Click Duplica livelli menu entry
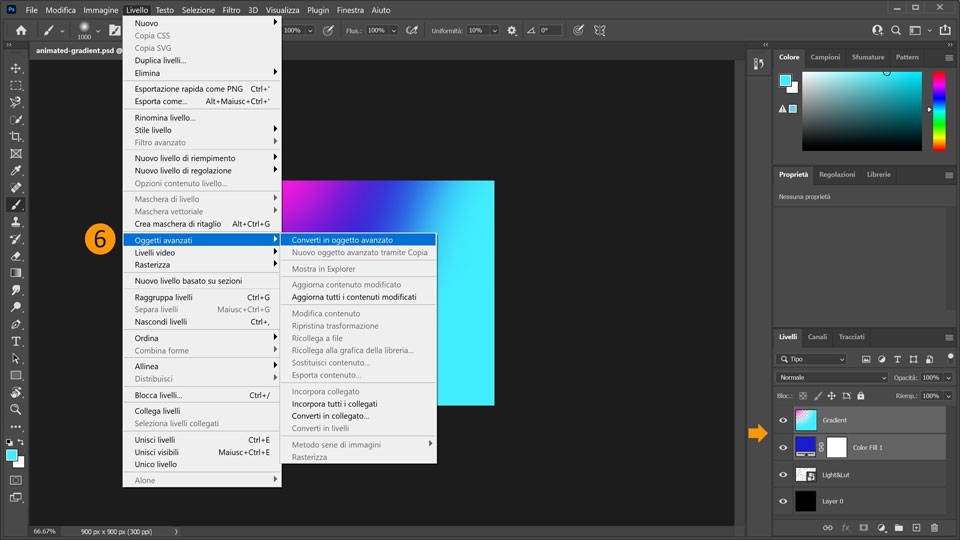960x540 pixels. (161, 60)
